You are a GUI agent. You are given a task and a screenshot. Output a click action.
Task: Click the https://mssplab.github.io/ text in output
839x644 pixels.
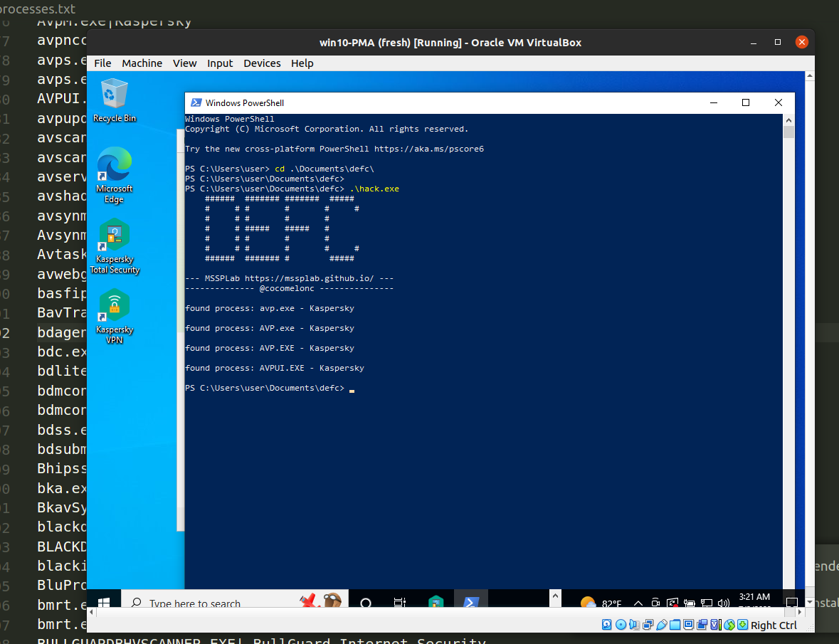(310, 278)
